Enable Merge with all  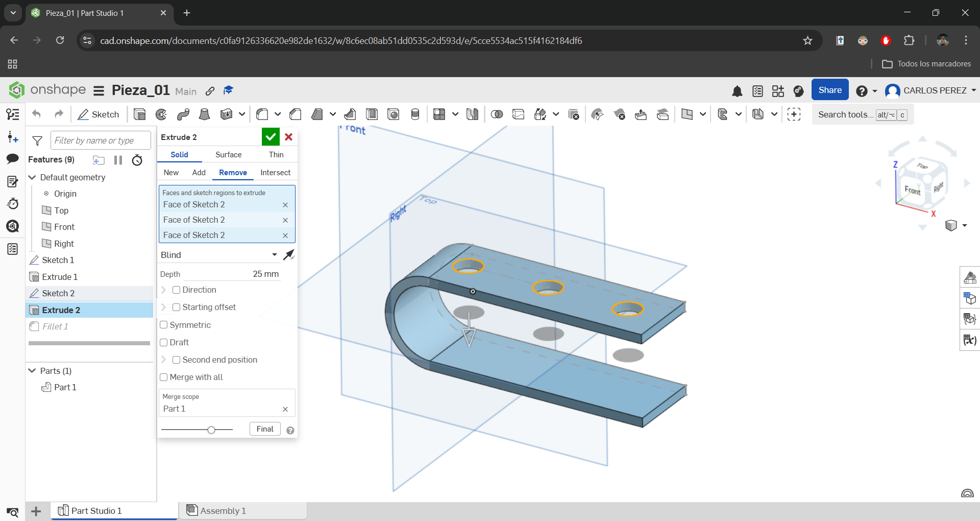tap(164, 377)
